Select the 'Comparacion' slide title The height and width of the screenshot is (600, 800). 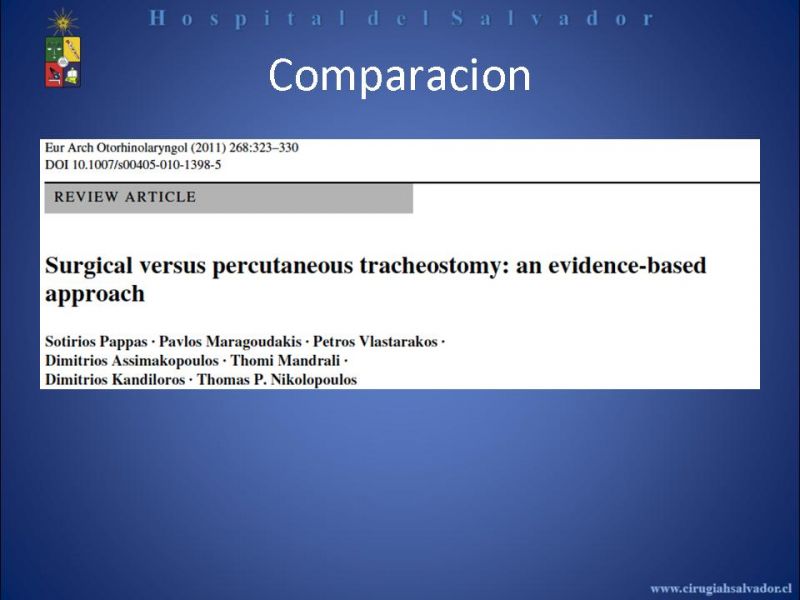399,76
